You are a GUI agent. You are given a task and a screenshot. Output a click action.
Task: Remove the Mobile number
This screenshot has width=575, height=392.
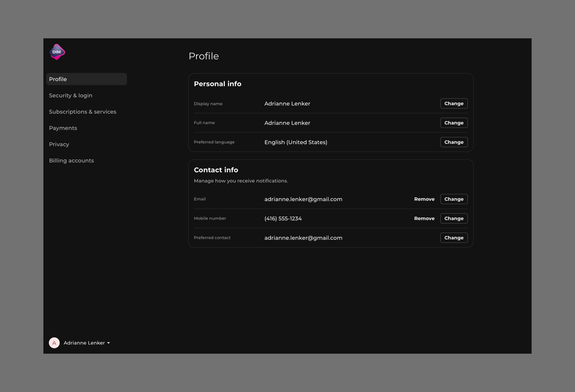(424, 218)
